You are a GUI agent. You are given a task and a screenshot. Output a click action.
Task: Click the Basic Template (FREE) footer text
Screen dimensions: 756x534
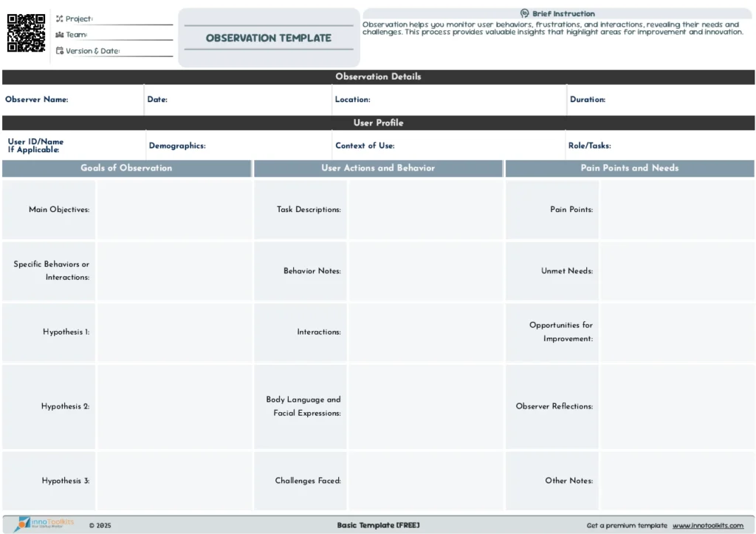click(x=378, y=525)
